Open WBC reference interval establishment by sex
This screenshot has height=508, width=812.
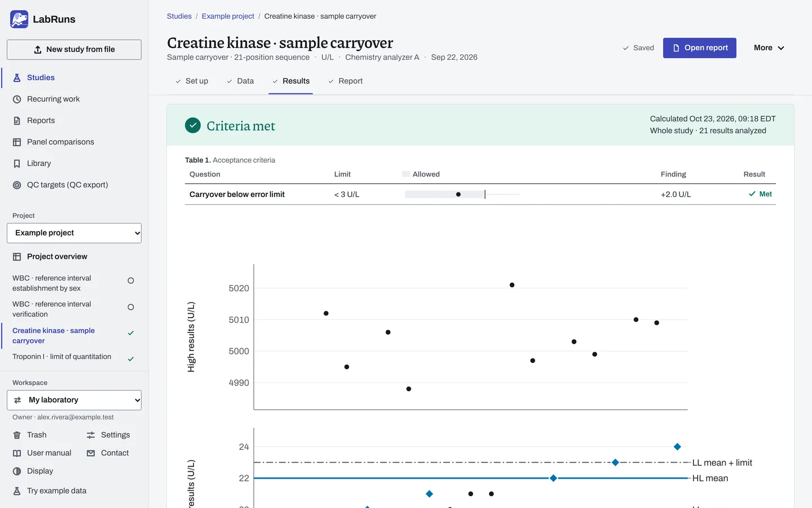73,283
